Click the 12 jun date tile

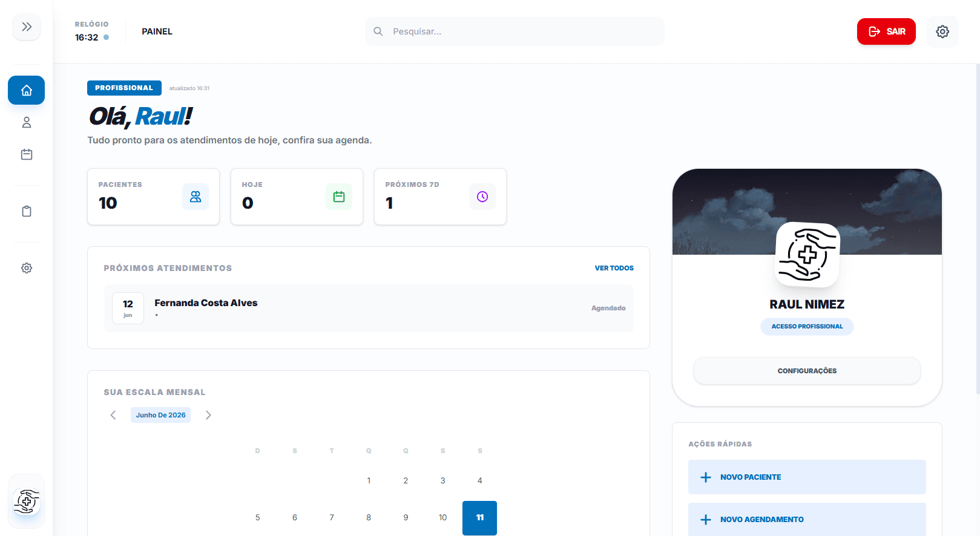coord(128,309)
